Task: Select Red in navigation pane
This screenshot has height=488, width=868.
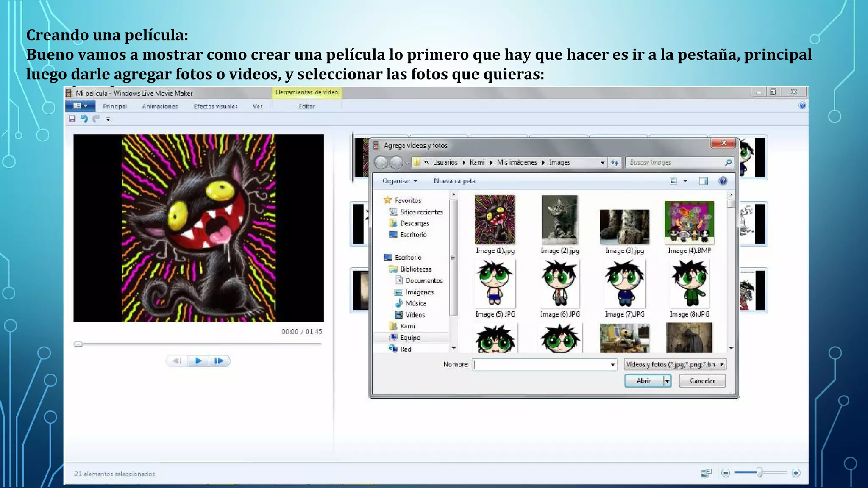Action: pos(405,349)
